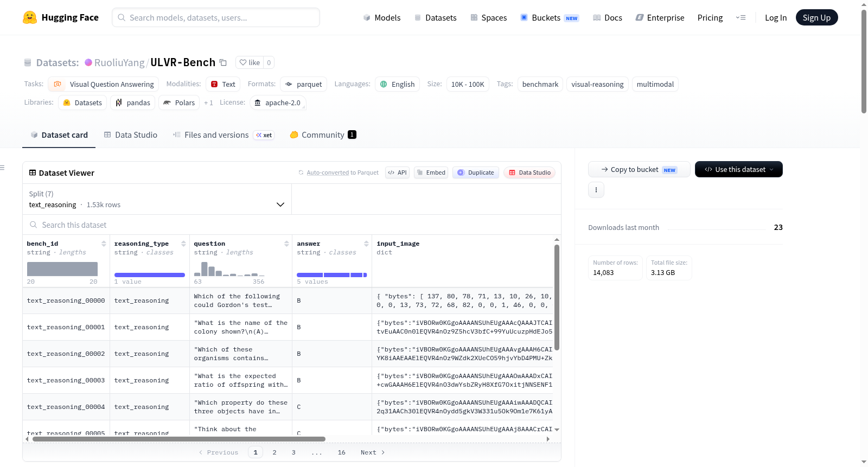This screenshot has height=467, width=868.
Task: Switch to Files and versions tab
Action: tap(224, 135)
